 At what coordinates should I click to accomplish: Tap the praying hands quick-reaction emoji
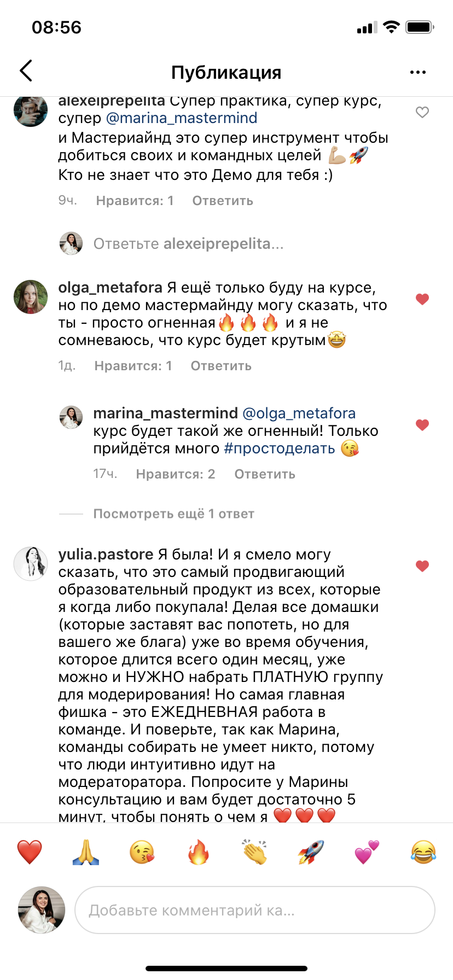tap(86, 852)
